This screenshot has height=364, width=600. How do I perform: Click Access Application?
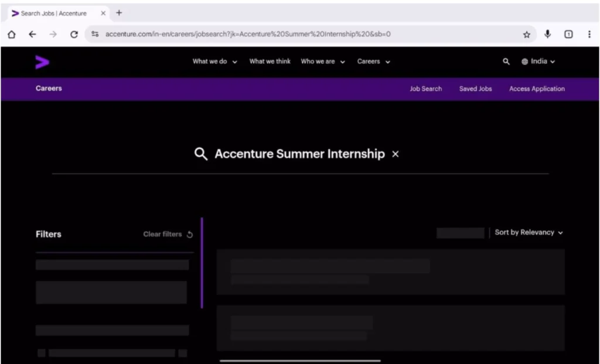[537, 88]
